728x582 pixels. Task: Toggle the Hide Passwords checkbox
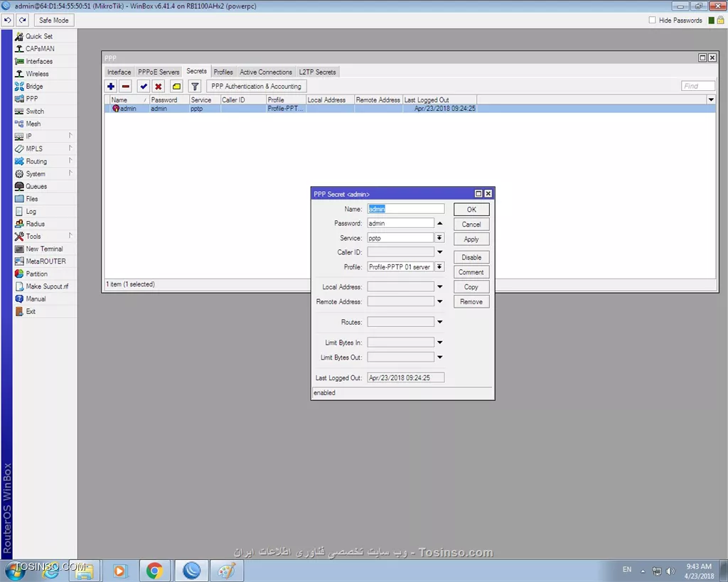click(653, 20)
